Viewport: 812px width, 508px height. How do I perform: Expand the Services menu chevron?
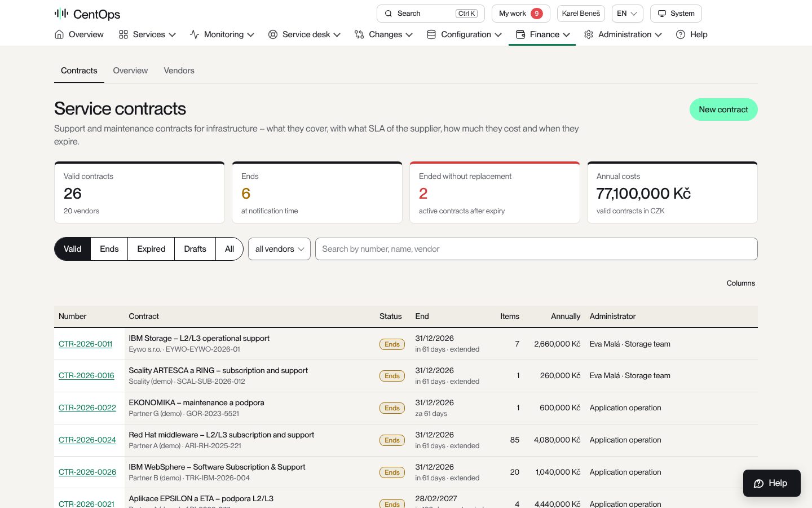(x=172, y=35)
